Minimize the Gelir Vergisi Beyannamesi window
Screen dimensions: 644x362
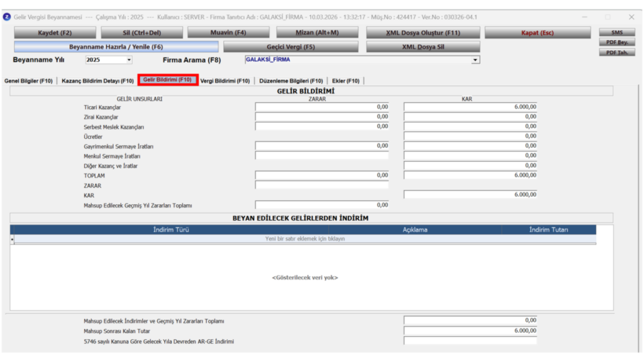pos(584,17)
